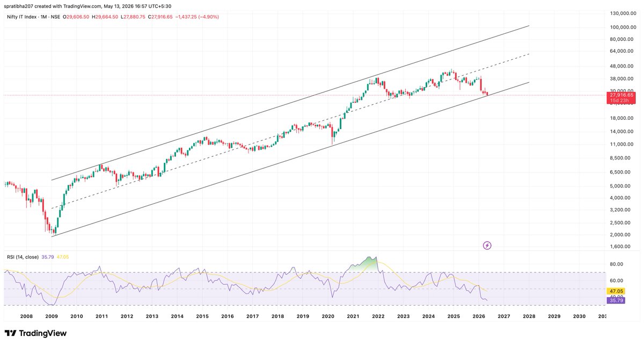This screenshot has width=644, height=345.
Task: Click the 2013 label on time axis
Action: (152, 317)
